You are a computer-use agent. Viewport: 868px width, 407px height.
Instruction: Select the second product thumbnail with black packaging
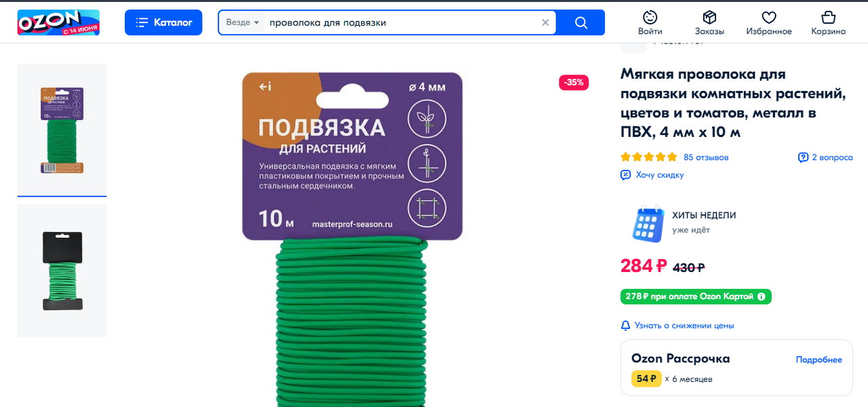62,271
